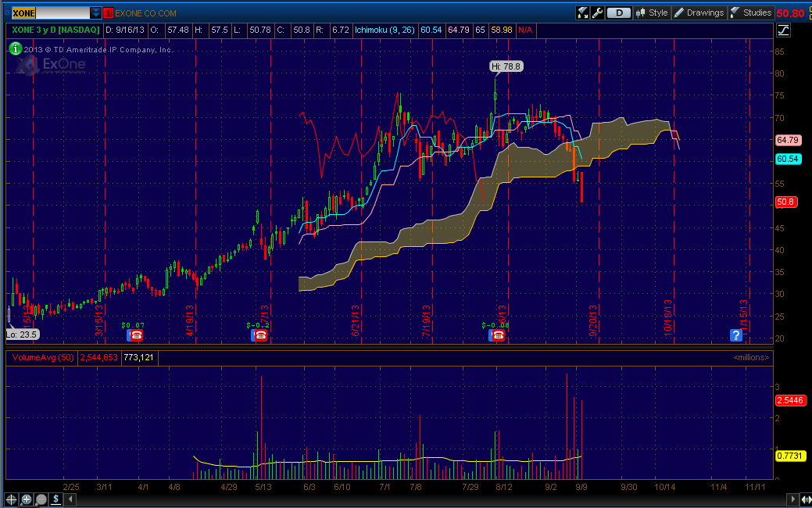Click the 6/21/13 expiration date marker
Image resolution: width=812 pixels, height=508 pixels.
[356, 320]
